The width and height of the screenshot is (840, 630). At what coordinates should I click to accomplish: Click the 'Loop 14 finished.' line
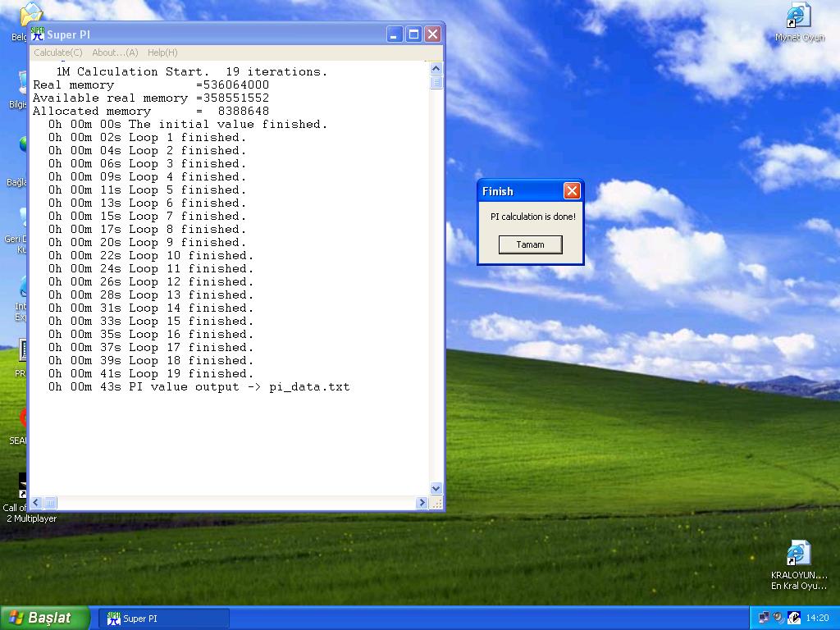[x=151, y=308]
